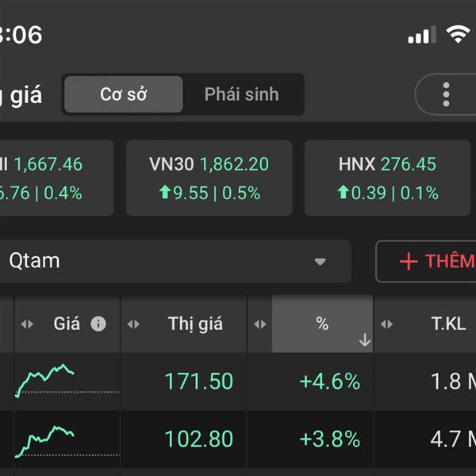Open the three-dot more options menu
This screenshot has height=476, width=476.
446,94
